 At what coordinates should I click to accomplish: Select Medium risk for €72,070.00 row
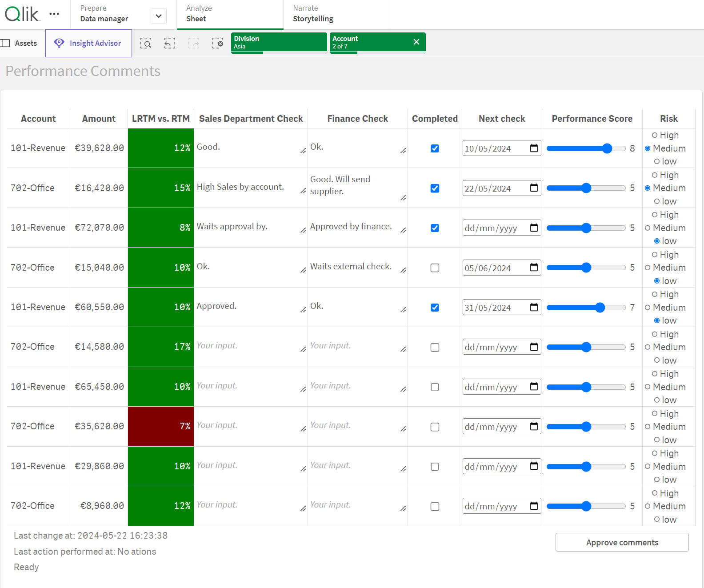(x=648, y=228)
